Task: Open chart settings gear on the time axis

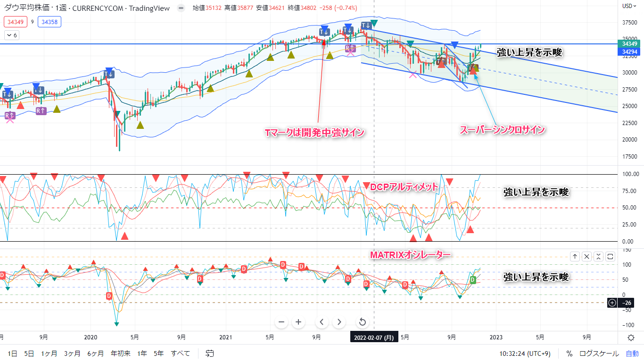Action: 631,337
